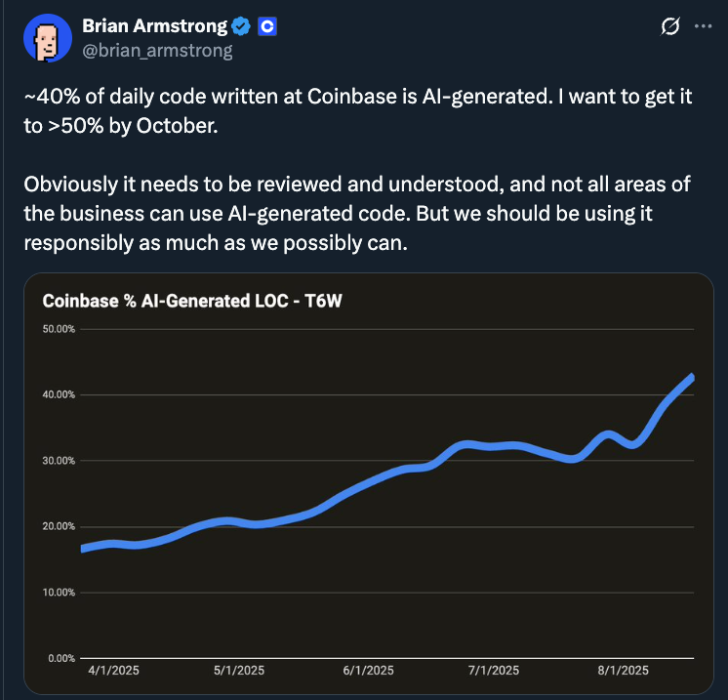
Task: Click the @brian_armstrong handle
Action: (x=157, y=50)
